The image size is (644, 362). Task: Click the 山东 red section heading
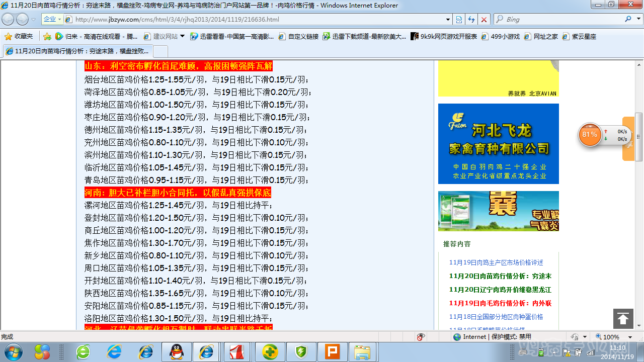pyautogui.click(x=178, y=66)
